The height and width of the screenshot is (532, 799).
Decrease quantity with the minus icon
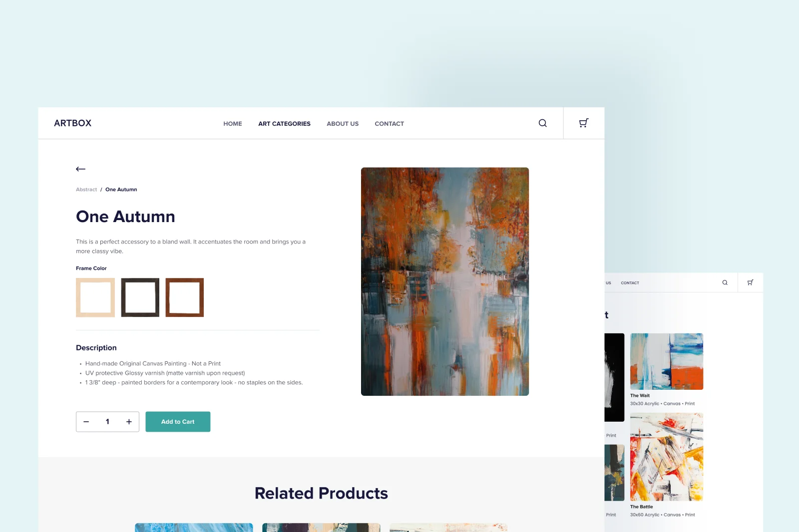(86, 422)
